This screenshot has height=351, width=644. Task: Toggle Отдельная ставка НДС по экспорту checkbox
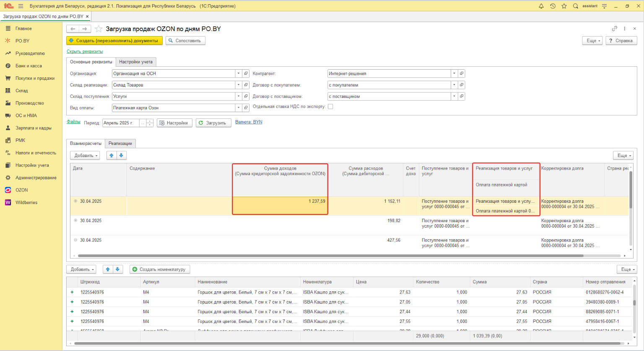click(330, 107)
